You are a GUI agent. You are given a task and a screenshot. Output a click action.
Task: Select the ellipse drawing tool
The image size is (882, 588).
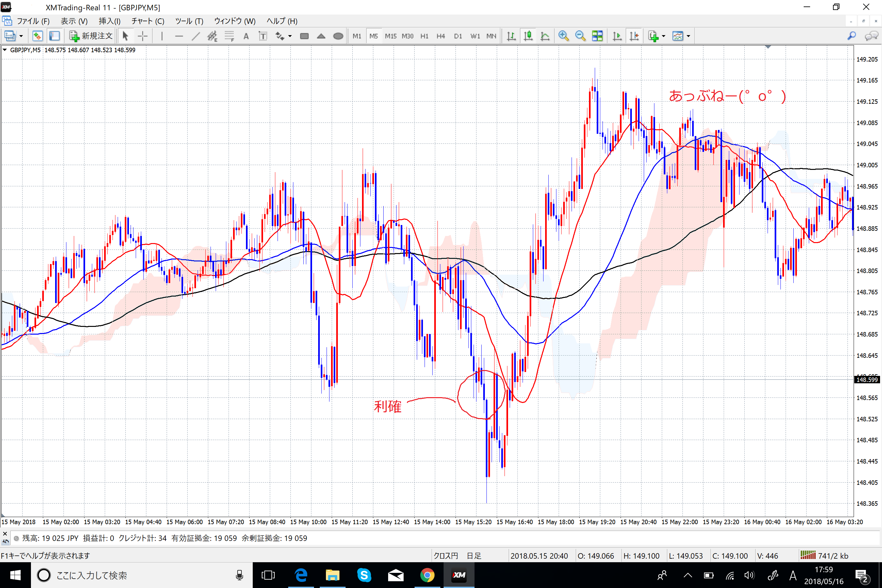pos(338,36)
